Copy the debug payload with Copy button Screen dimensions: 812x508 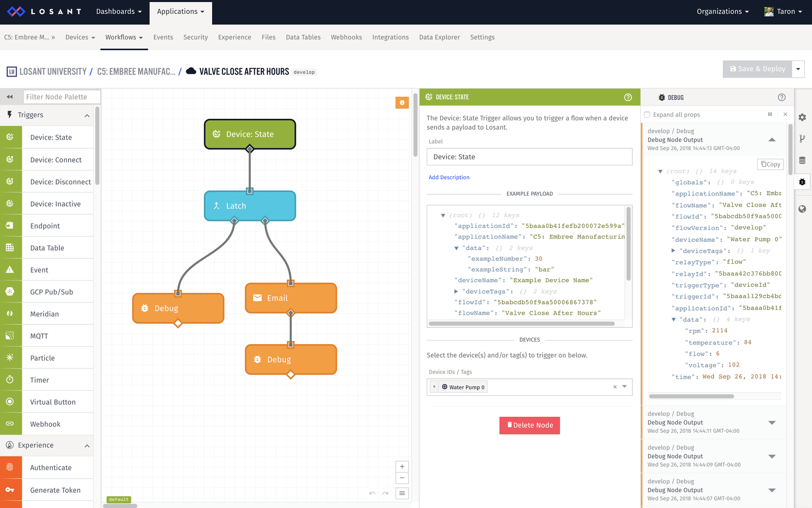coord(770,164)
